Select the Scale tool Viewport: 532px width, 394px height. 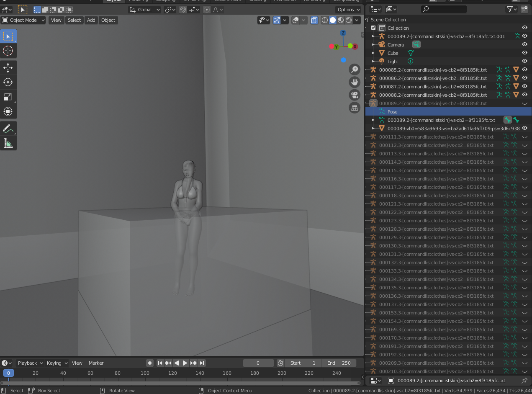(x=8, y=97)
